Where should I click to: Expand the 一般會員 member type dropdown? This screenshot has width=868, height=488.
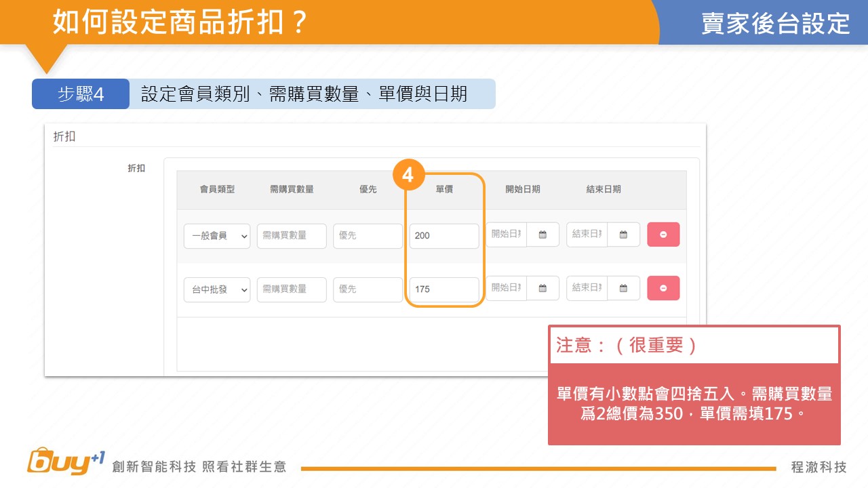[x=217, y=236]
